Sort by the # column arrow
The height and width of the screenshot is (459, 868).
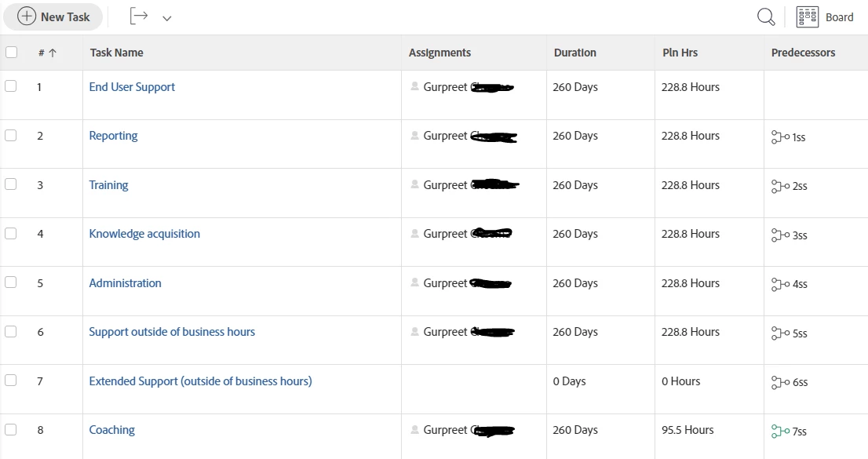pos(53,53)
